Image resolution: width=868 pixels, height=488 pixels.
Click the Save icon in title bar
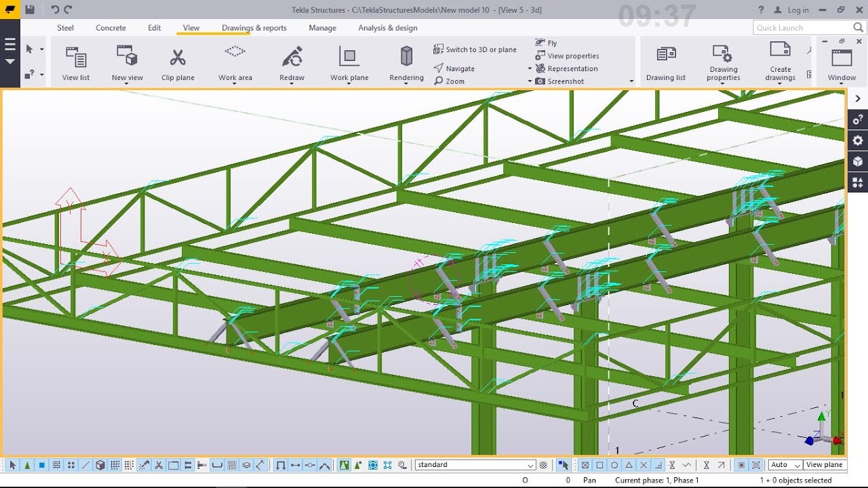click(x=30, y=9)
